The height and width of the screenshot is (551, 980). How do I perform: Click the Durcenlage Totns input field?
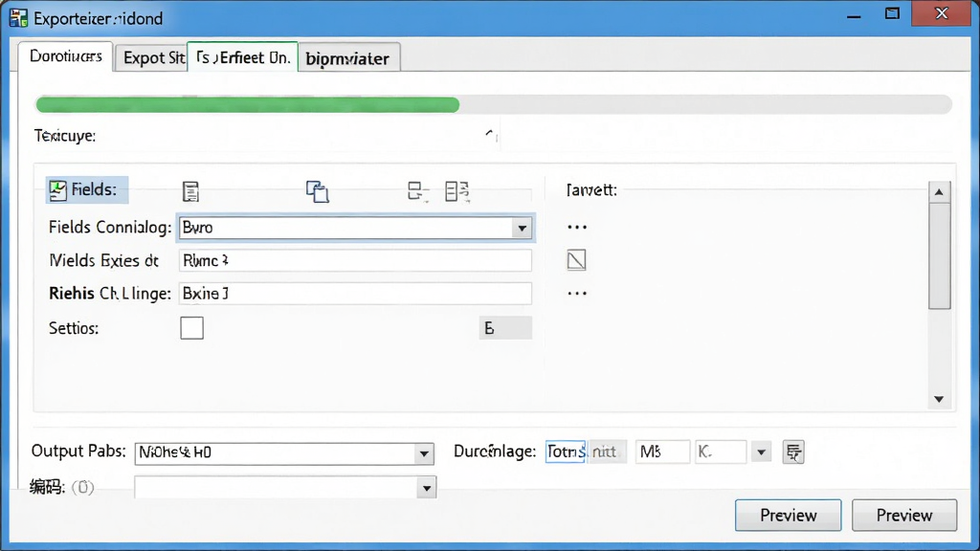click(565, 452)
